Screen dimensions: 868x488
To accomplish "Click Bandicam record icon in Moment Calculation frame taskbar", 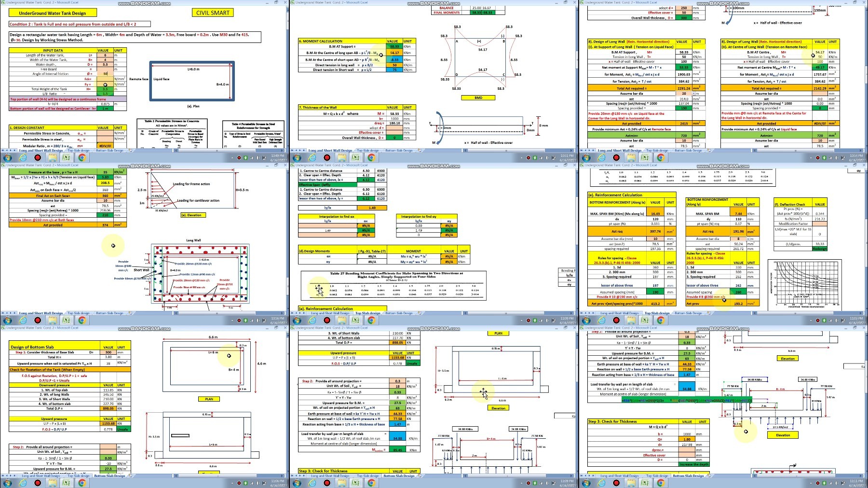I will click(x=327, y=157).
